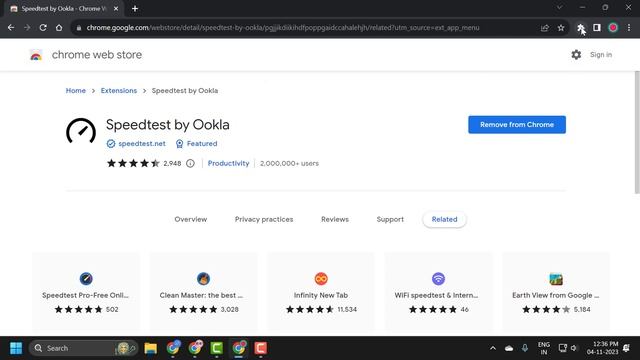Image resolution: width=640 pixels, height=360 pixels.
Task: Click the Speedtest Pro-Free title text
Action: [85, 295]
